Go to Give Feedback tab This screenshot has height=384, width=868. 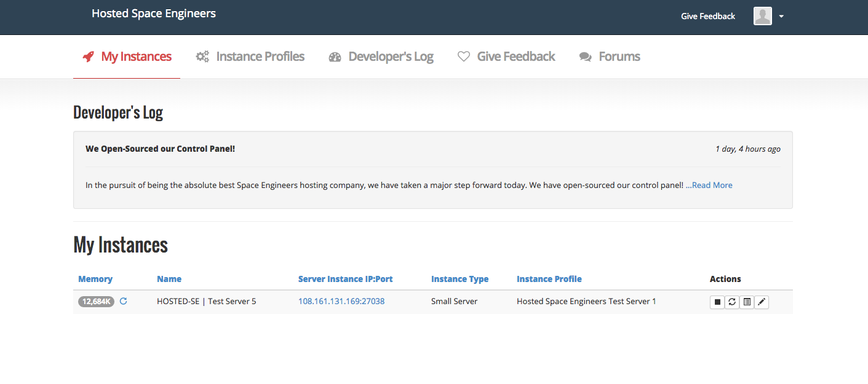pos(506,57)
